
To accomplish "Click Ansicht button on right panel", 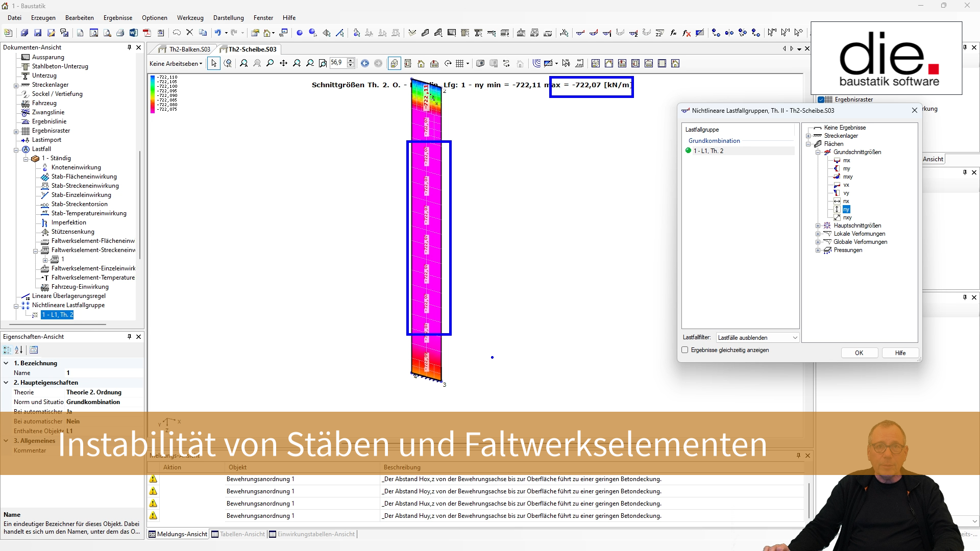I will [933, 159].
